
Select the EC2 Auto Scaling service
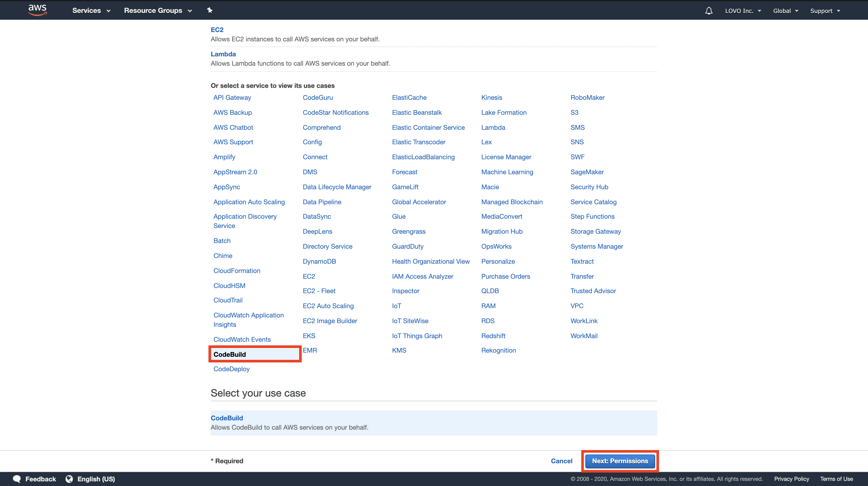[x=328, y=306]
